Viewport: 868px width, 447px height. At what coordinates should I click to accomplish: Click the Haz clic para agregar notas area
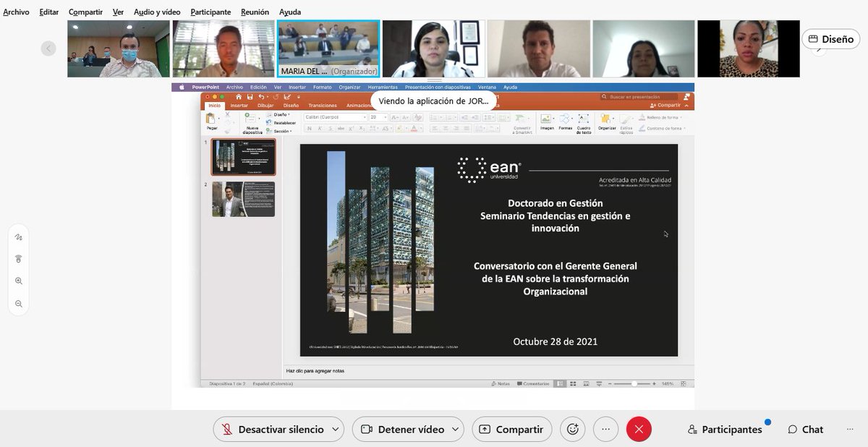[x=315, y=370]
